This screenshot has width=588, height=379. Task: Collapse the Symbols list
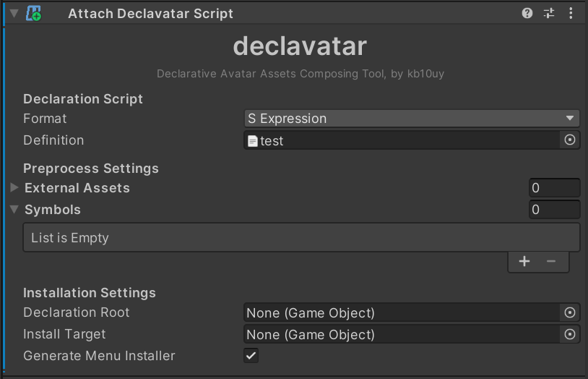point(14,210)
